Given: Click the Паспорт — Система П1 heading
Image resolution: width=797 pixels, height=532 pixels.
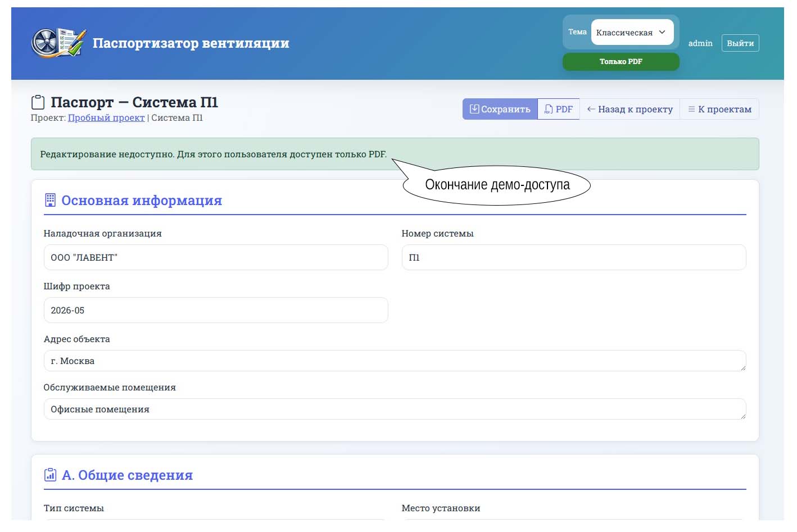Looking at the screenshot, I should (134, 102).
